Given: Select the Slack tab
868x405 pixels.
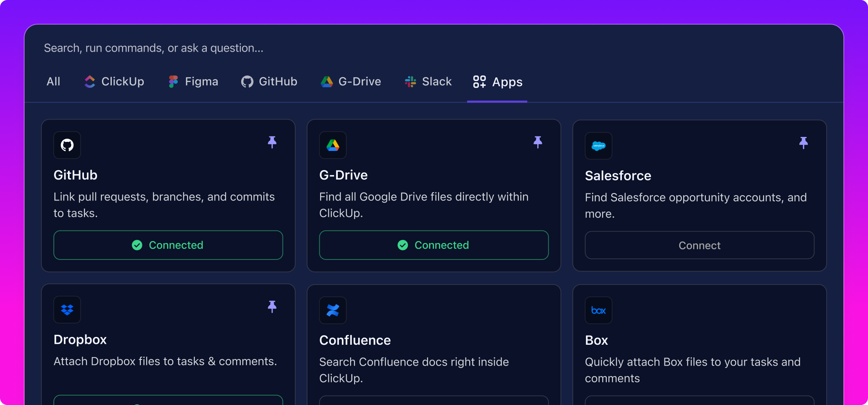Looking at the screenshot, I should 428,82.
